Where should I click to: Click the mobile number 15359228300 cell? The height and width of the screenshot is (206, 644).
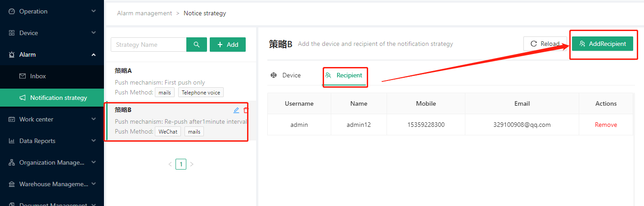(426, 125)
